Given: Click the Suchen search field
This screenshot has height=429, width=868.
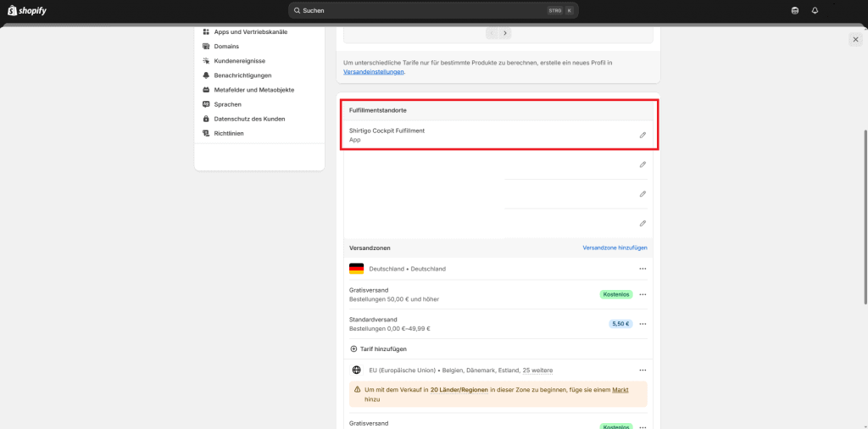Looking at the screenshot, I should pos(432,10).
